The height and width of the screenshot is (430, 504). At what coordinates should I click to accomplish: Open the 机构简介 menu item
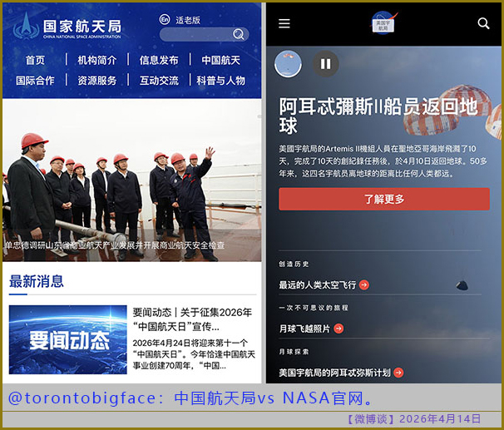(97, 60)
